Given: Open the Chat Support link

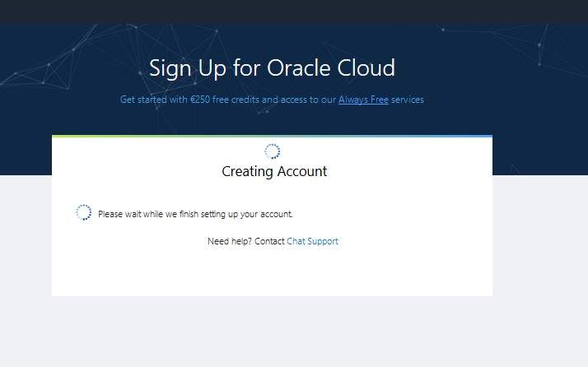Looking at the screenshot, I should [312, 241].
